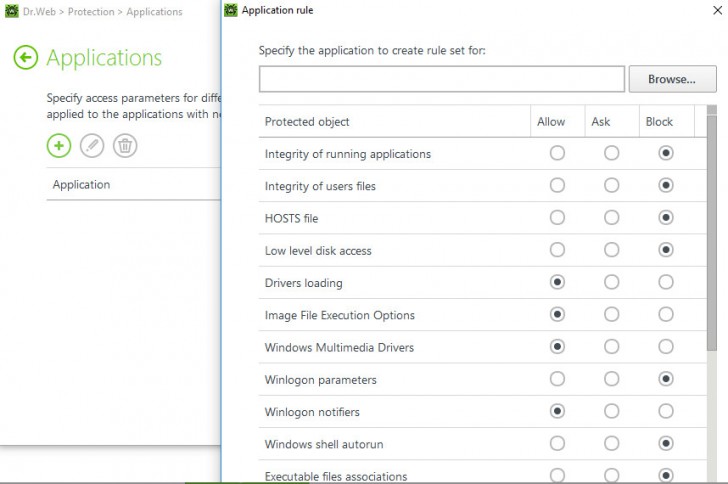Click the delete rule trash icon
The image size is (728, 484).
coord(125,146)
